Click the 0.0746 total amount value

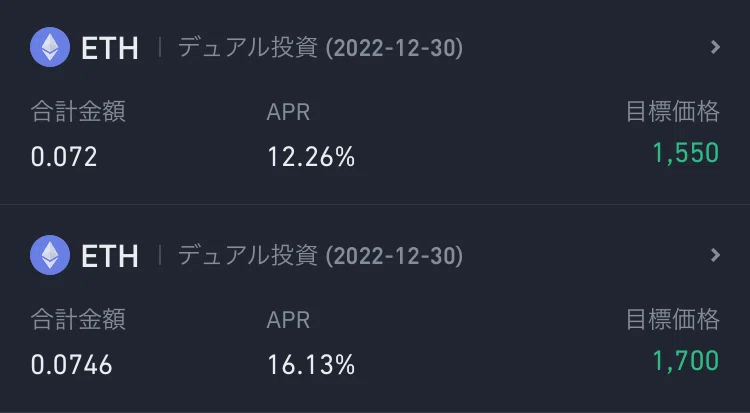(72, 365)
